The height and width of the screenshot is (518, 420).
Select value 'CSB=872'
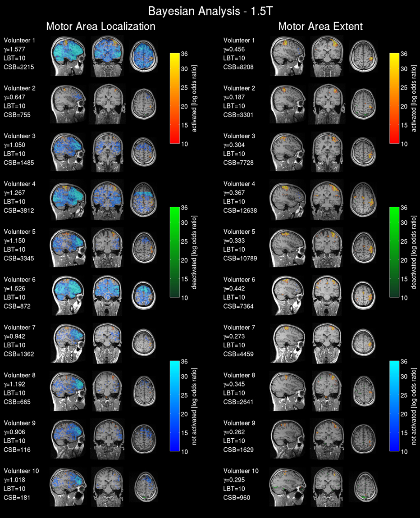point(17,306)
